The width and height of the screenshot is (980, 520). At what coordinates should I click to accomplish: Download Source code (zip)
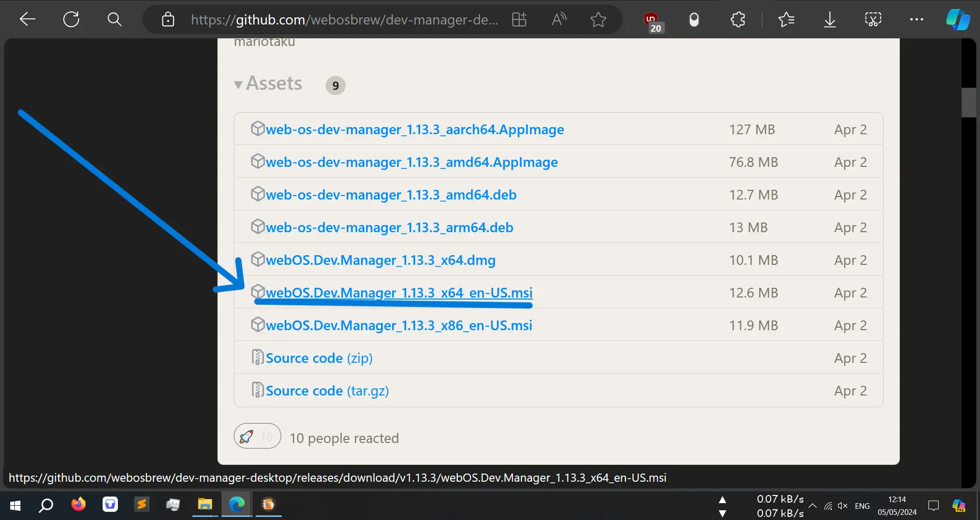tap(319, 358)
